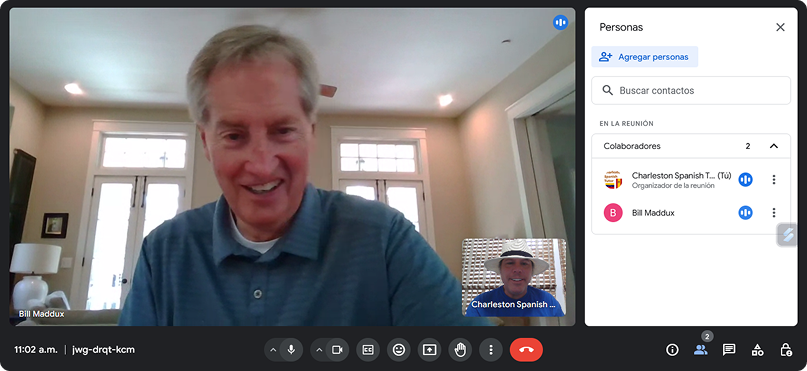Raise your hand
The height and width of the screenshot is (371, 807).
pos(460,350)
